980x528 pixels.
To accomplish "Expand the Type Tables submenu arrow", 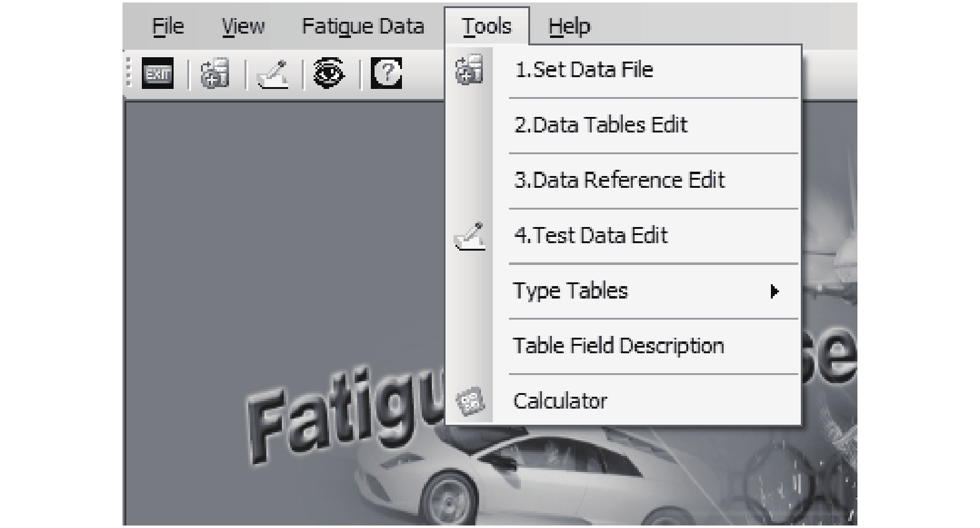I will pos(774,291).
